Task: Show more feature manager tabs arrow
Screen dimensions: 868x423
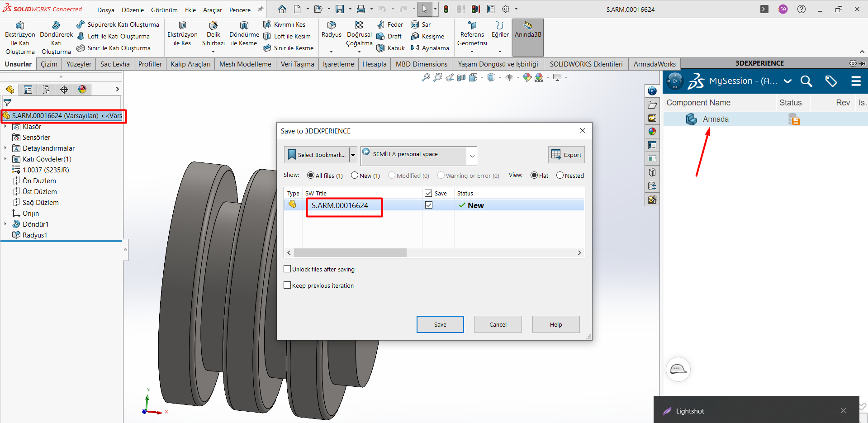Action: tap(117, 90)
